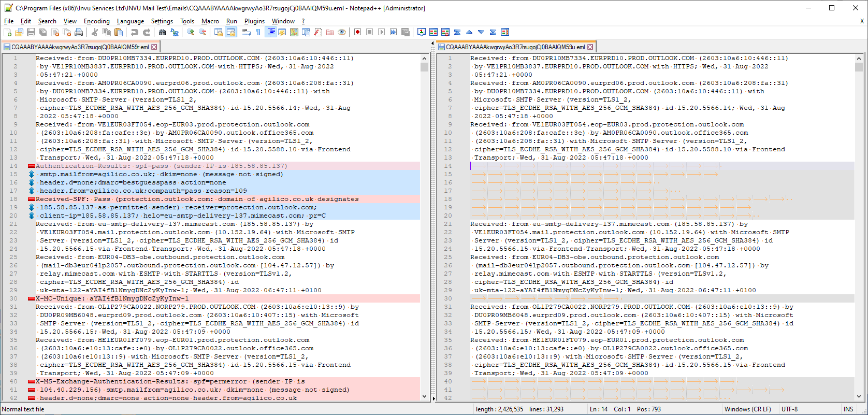The width and height of the screenshot is (868, 415).
Task: Go to next difference down arrow
Action: [x=481, y=32]
